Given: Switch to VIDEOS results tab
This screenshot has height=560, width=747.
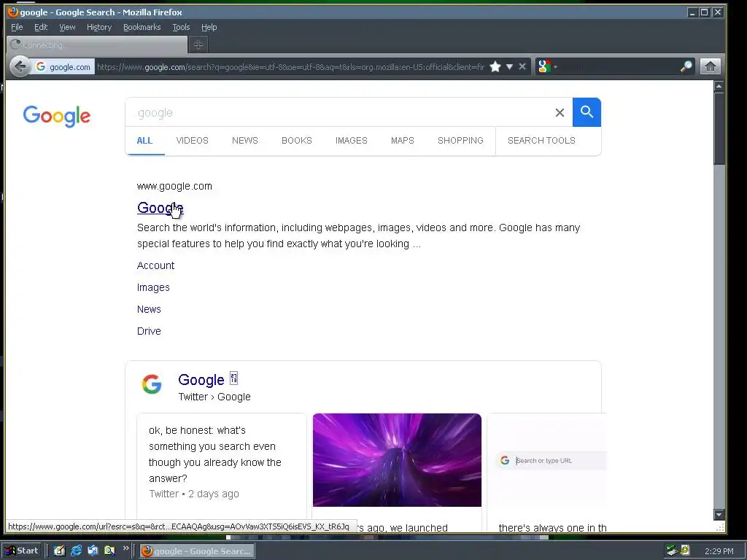Looking at the screenshot, I should click(x=193, y=141).
